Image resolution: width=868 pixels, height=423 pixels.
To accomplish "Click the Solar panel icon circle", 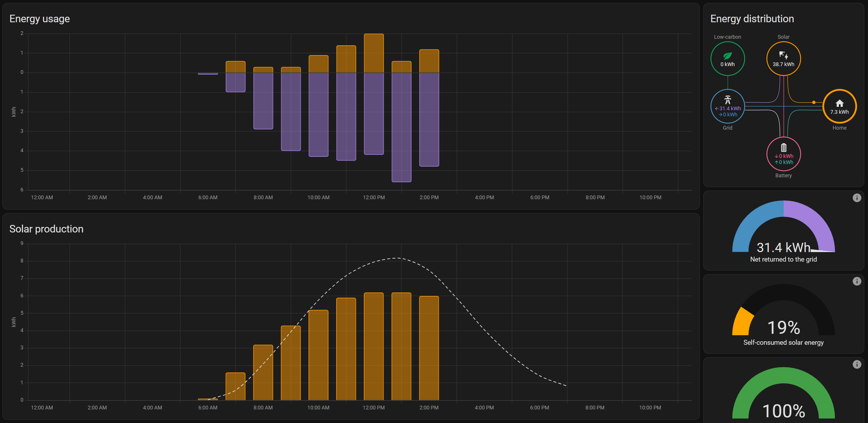I will tap(783, 59).
